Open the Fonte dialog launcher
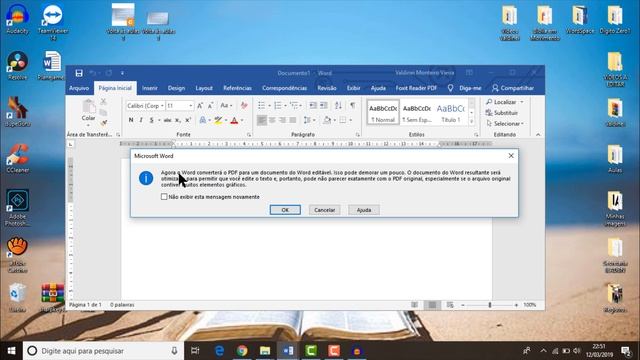640x360 pixels. pyautogui.click(x=249, y=134)
